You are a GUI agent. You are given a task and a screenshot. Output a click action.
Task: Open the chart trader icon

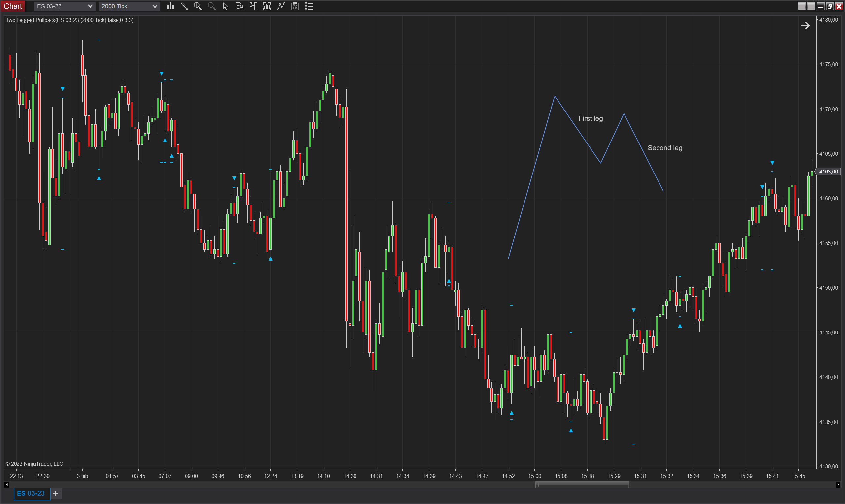(253, 6)
